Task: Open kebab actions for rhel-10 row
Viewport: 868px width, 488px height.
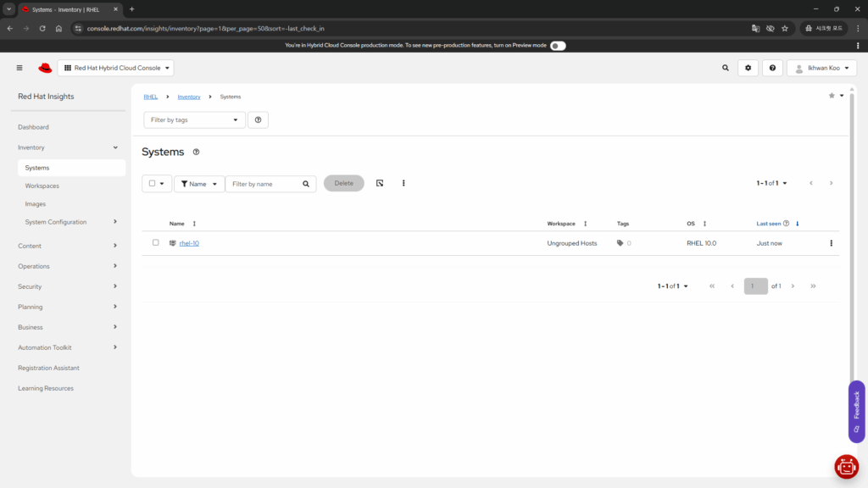Action: pyautogui.click(x=831, y=243)
